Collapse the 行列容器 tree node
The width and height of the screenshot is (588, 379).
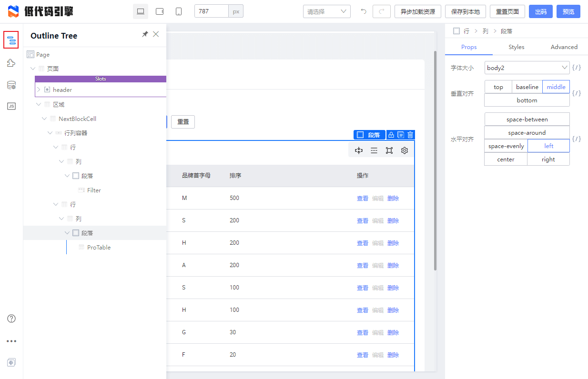(50, 133)
